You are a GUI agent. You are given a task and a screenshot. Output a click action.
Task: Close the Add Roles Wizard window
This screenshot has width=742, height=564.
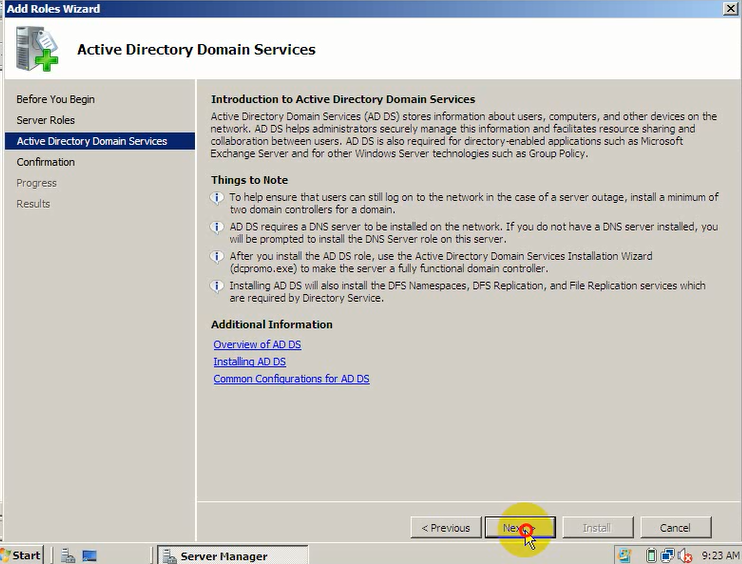tap(731, 9)
